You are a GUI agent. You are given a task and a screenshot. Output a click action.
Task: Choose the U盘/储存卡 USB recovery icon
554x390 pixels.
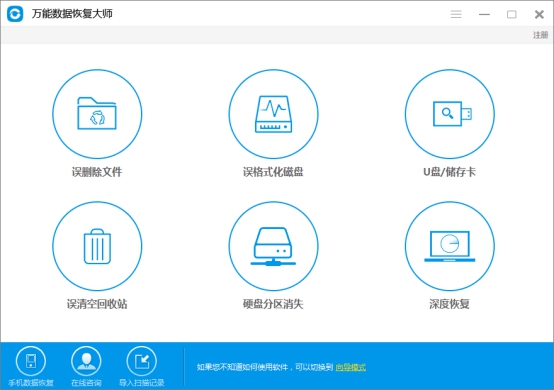449,114
